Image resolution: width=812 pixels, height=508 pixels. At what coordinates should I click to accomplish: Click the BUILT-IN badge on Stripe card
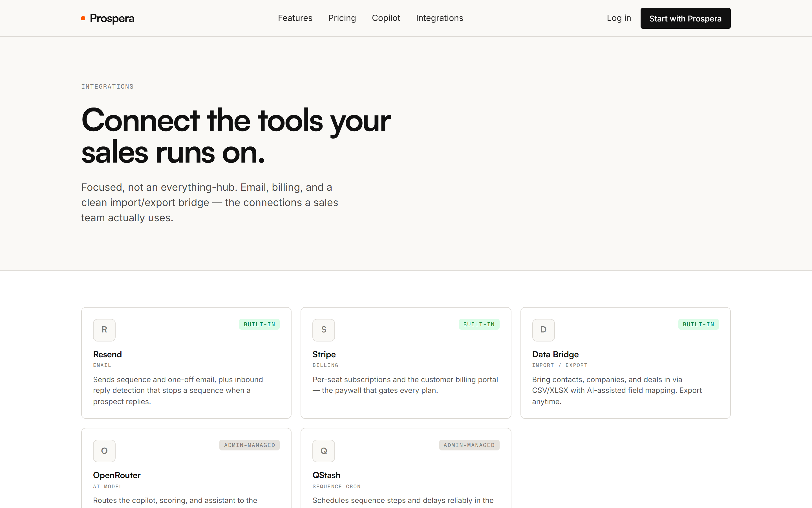click(x=479, y=324)
